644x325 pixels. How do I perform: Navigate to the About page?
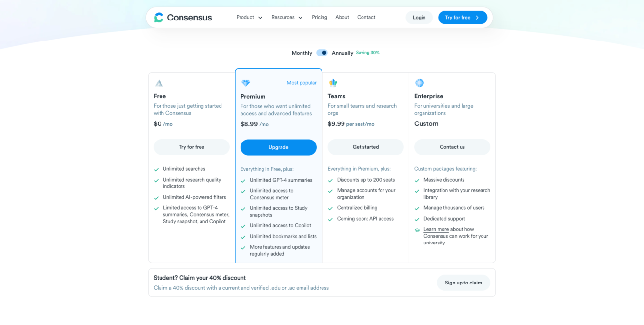(x=342, y=17)
